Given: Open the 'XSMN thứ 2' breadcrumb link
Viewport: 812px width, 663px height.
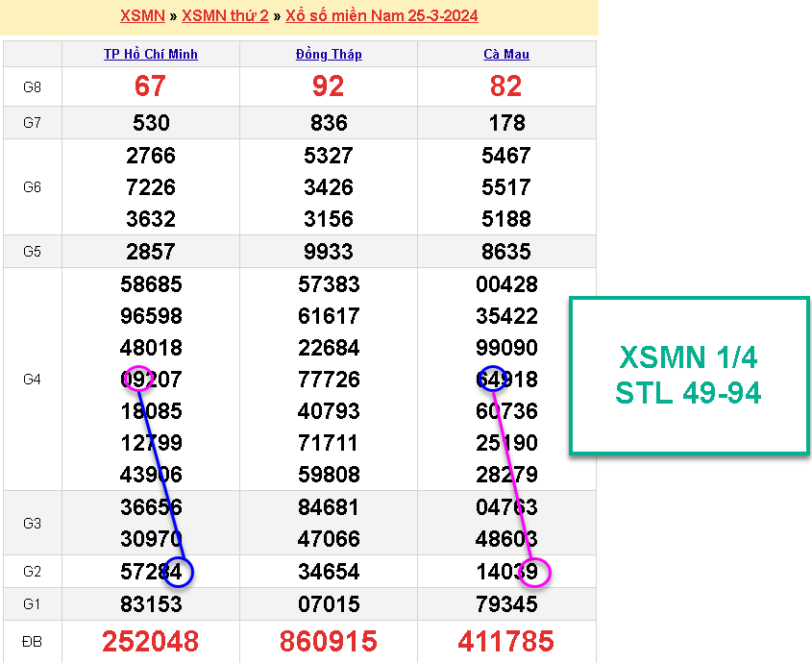Looking at the screenshot, I should tap(225, 15).
